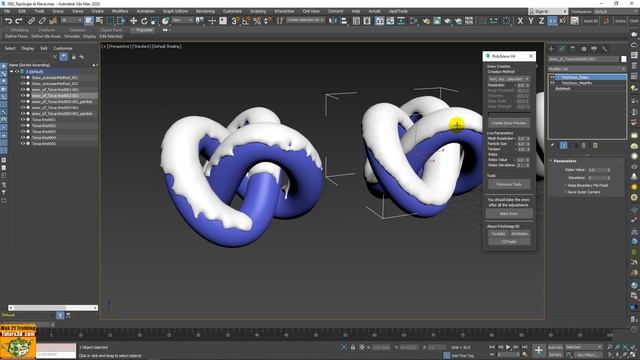Open the Graph Editors menu
Image resolution: width=640 pixels, height=360 pixels.
[176, 11]
